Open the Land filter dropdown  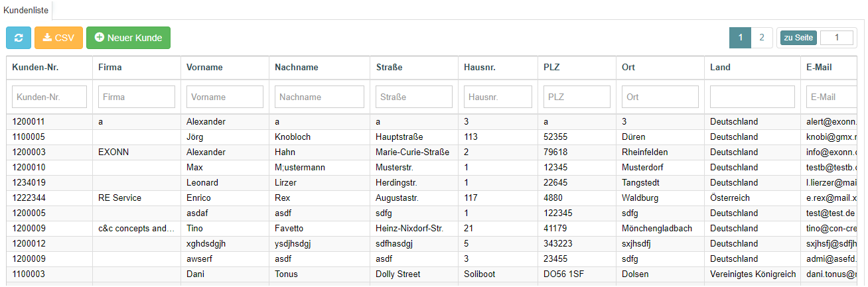752,97
